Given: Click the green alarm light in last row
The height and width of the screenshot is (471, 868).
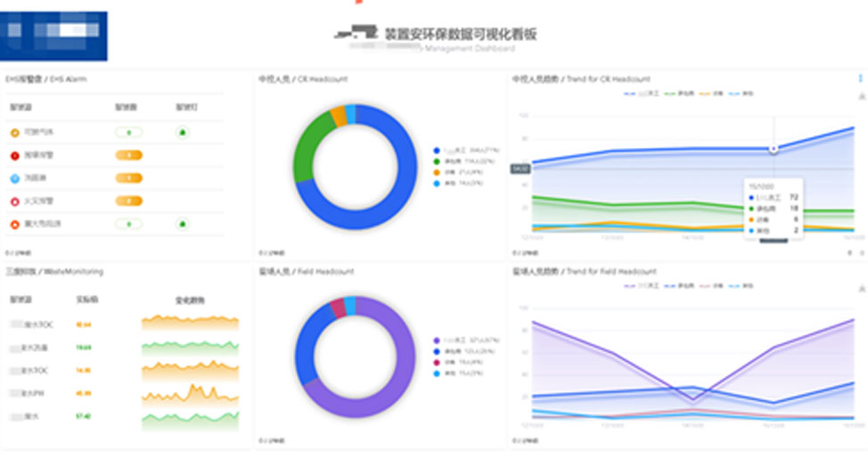Looking at the screenshot, I should 183,223.
